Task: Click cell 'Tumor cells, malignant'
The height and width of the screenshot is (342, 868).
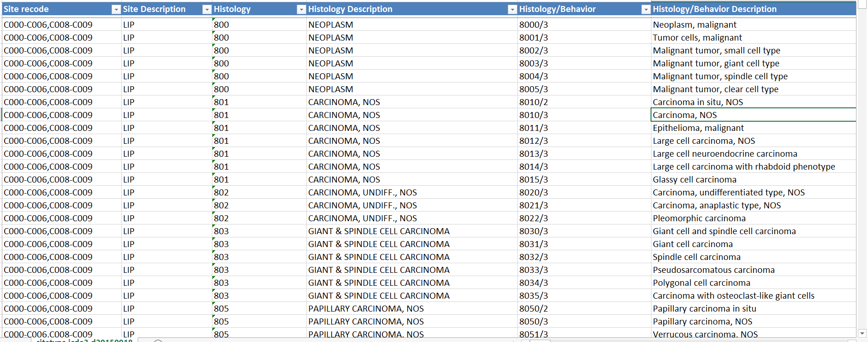Action: click(x=753, y=37)
